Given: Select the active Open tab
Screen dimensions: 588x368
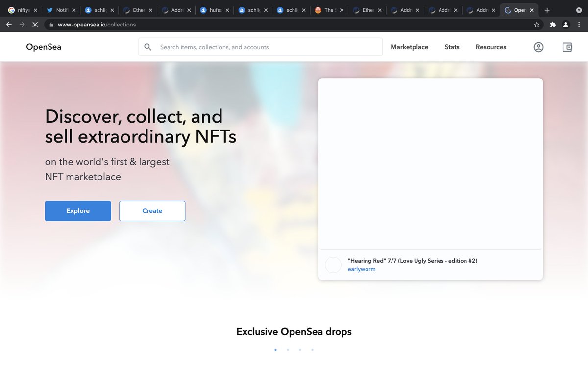Looking at the screenshot, I should [518, 10].
